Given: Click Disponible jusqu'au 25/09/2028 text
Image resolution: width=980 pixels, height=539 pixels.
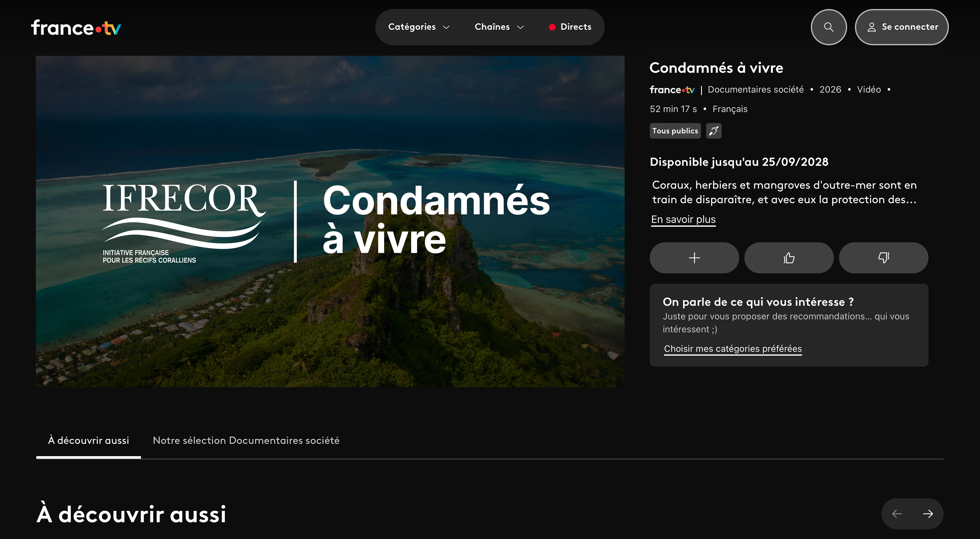Looking at the screenshot, I should coord(739,162).
